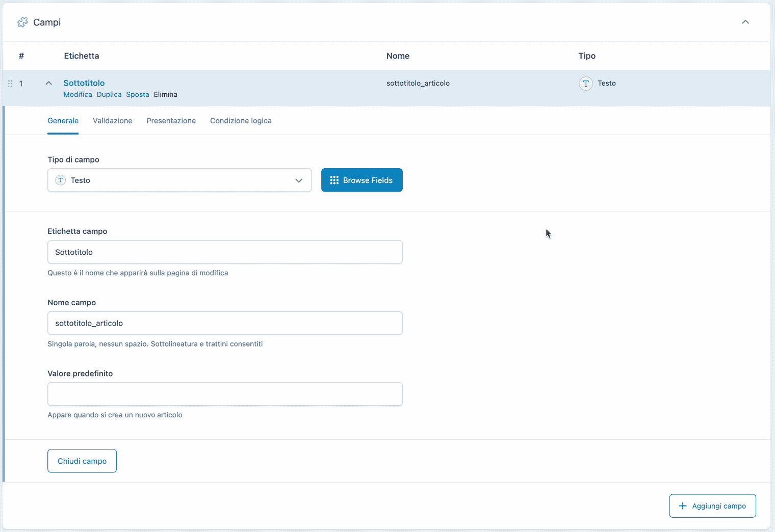This screenshot has width=775, height=532.
Task: Click the Testo type text in row
Action: 607,83
